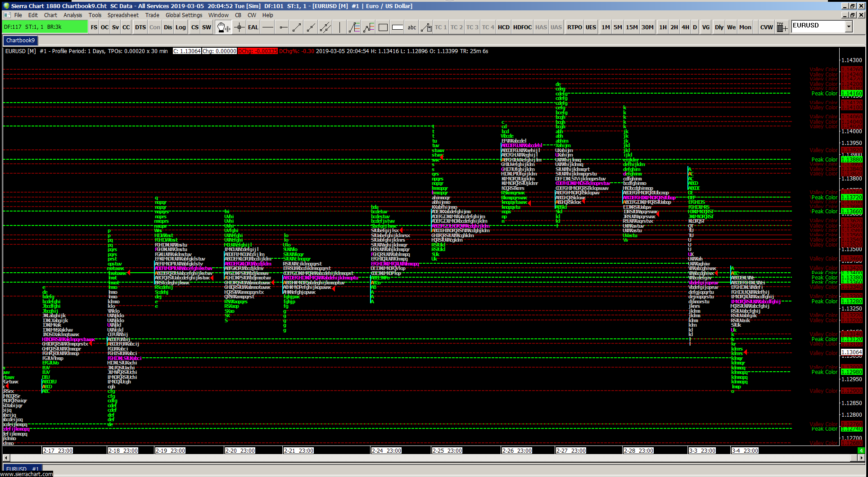Click the OC toolbar button
Image resolution: width=868 pixels, height=477 pixels.
(104, 27)
